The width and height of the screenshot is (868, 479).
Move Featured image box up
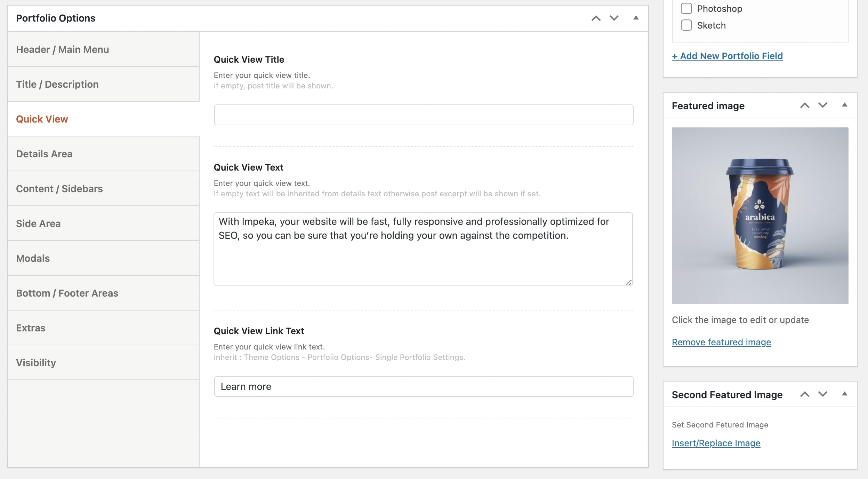(805, 105)
